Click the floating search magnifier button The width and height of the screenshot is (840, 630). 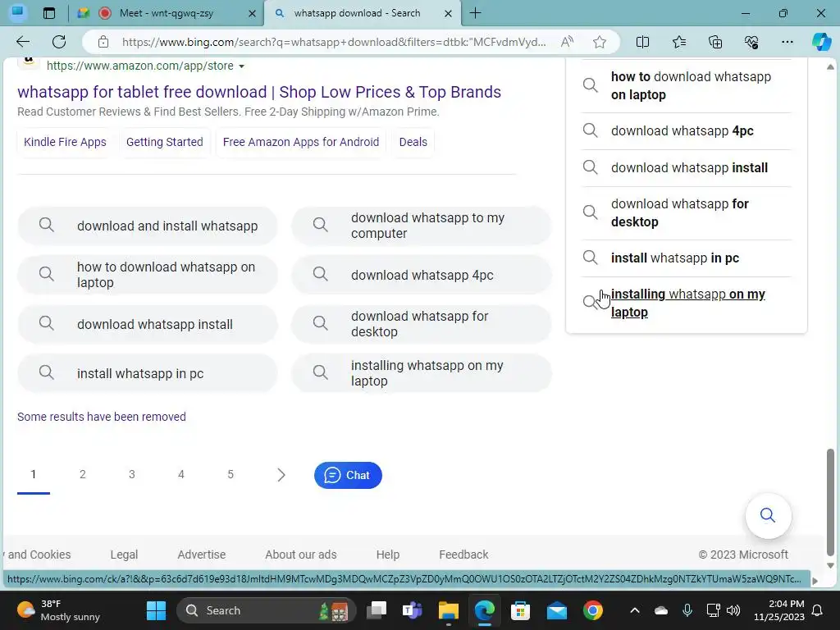768,515
